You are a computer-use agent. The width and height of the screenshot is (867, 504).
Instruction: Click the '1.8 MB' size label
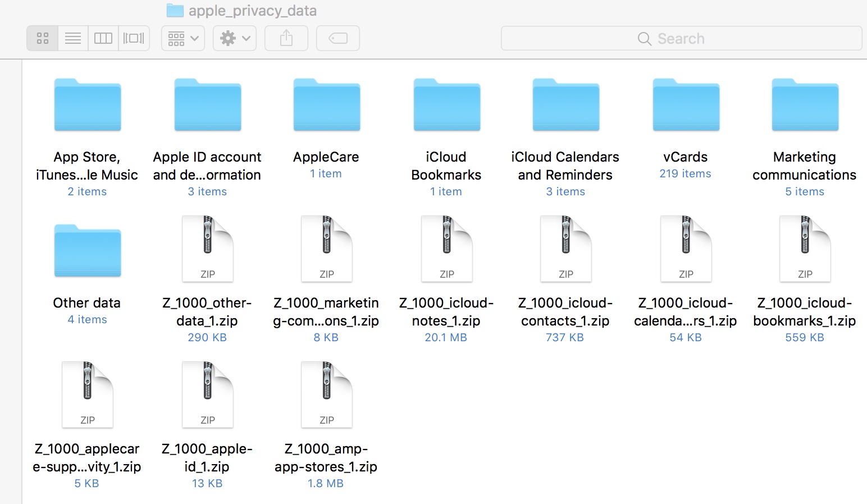[x=326, y=484]
